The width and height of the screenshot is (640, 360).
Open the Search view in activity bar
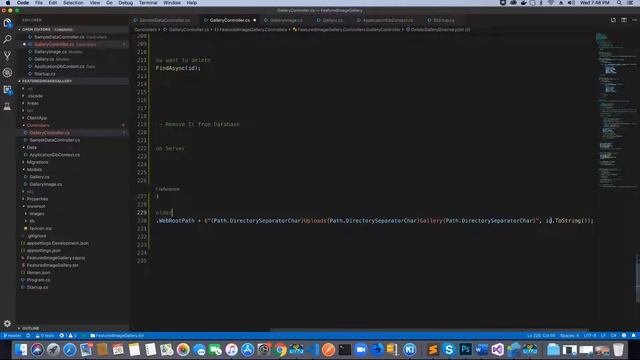(7, 40)
